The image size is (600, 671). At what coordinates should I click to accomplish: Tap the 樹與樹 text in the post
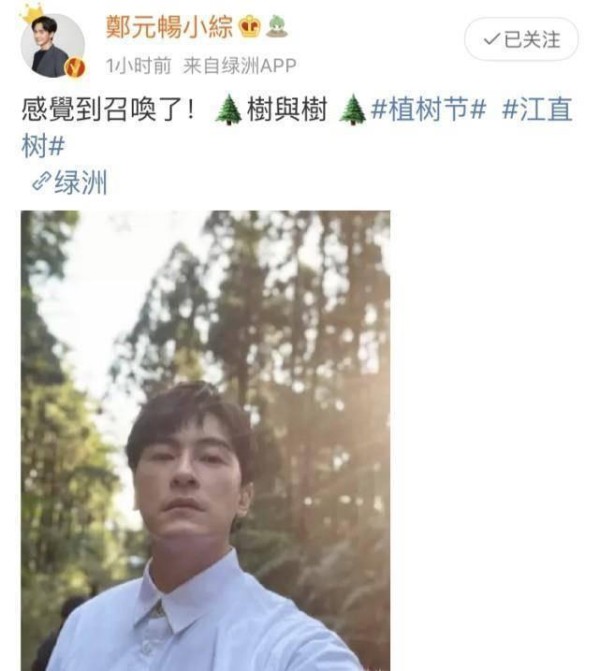tap(287, 110)
